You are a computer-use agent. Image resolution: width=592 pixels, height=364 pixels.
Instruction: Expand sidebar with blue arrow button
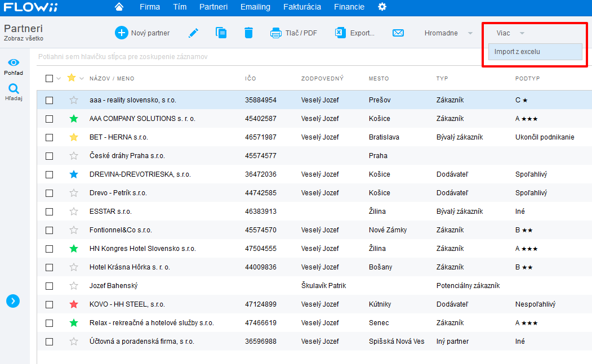coord(13,301)
